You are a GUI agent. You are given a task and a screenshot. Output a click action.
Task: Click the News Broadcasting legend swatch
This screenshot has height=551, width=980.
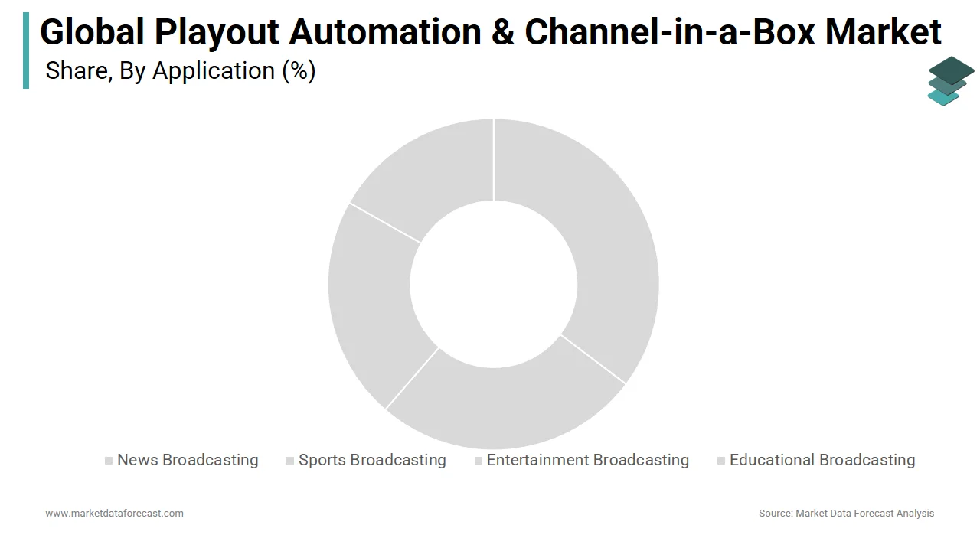[x=109, y=461]
